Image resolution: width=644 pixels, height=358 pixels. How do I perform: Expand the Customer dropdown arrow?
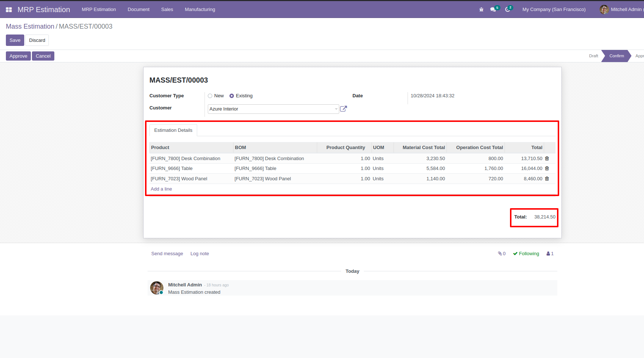click(336, 109)
